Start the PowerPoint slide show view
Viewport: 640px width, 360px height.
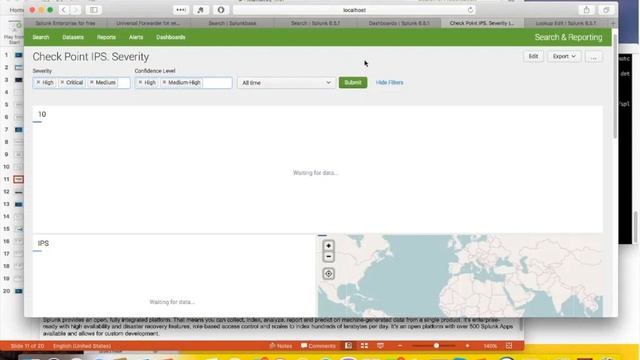click(380, 346)
